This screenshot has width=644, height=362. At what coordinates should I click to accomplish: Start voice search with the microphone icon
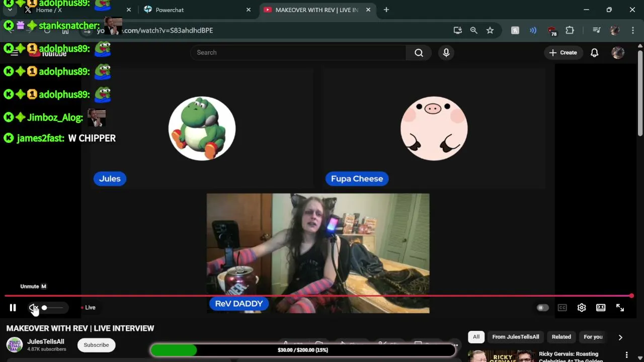pos(446,53)
